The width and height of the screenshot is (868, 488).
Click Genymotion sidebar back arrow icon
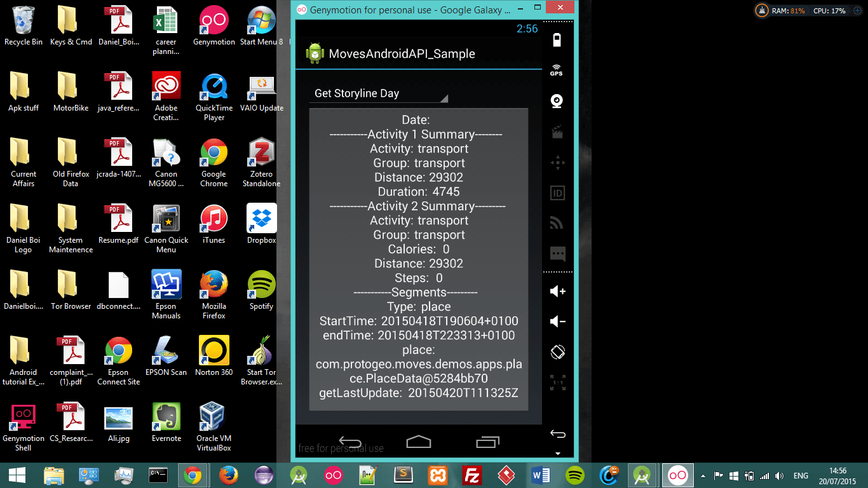tap(557, 434)
